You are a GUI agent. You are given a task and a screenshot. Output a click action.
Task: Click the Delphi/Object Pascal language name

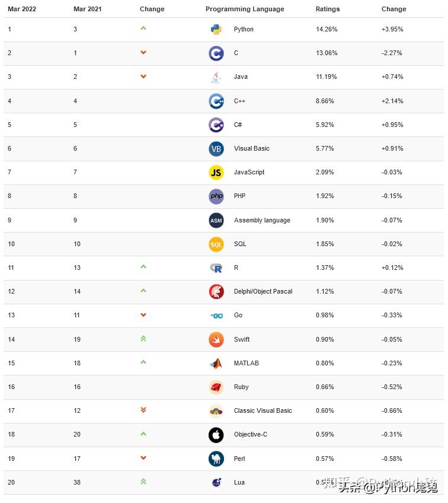pos(263,292)
